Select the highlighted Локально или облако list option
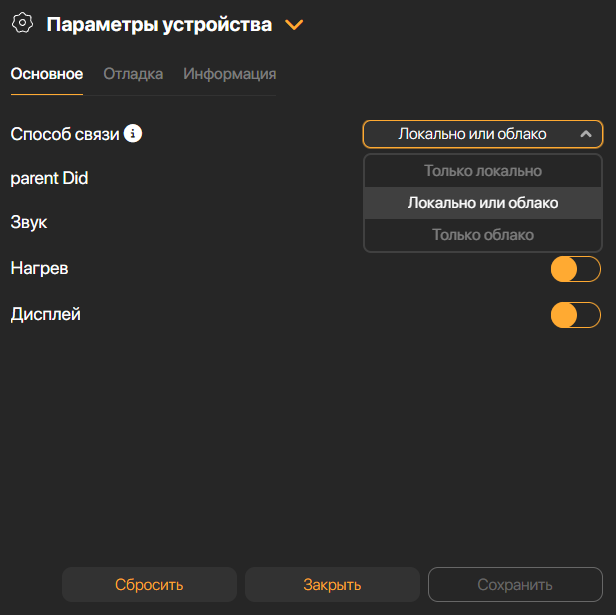616x615 pixels. (x=483, y=203)
